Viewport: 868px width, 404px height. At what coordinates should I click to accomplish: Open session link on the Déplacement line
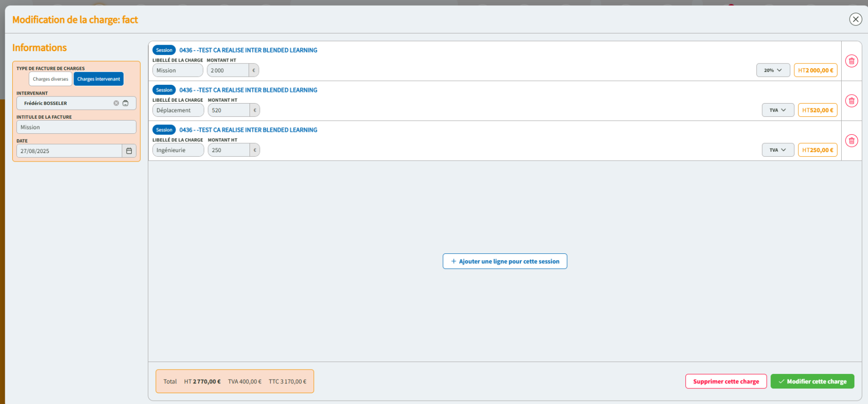248,90
